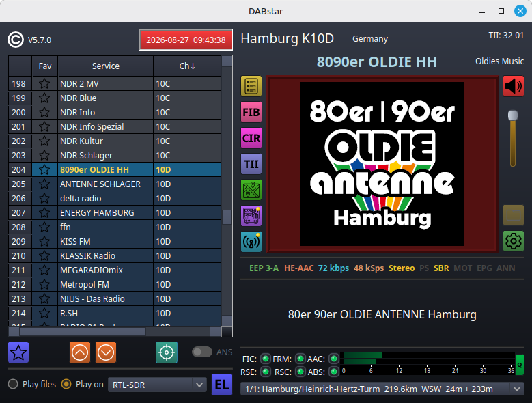Click the green target/crosshair button
The image size is (532, 403).
pyautogui.click(x=166, y=352)
